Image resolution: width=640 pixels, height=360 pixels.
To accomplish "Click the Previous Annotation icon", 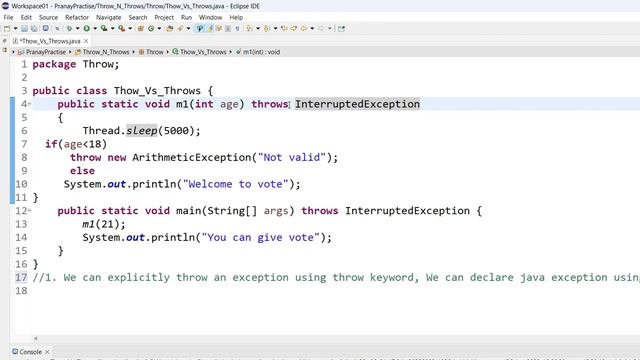I will click(267, 29).
